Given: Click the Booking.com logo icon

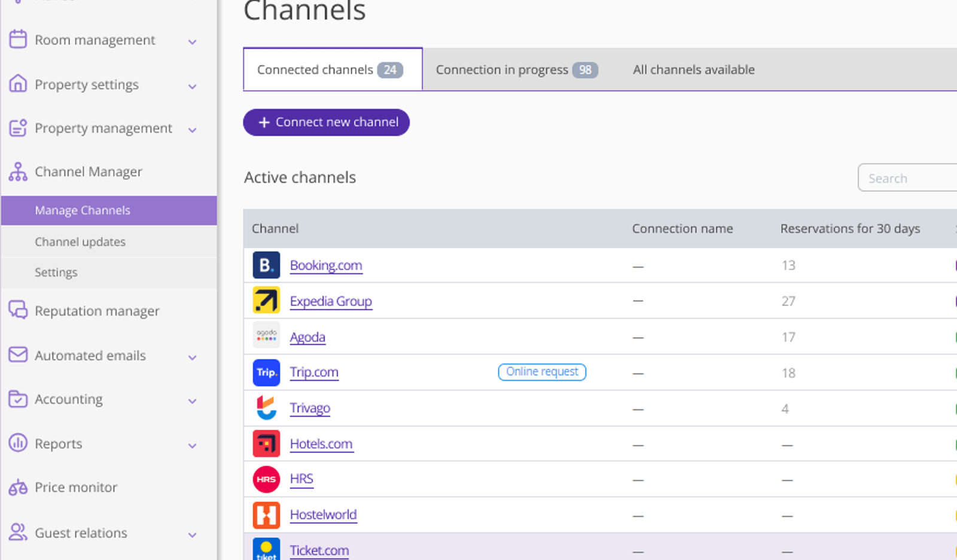Looking at the screenshot, I should click(266, 265).
